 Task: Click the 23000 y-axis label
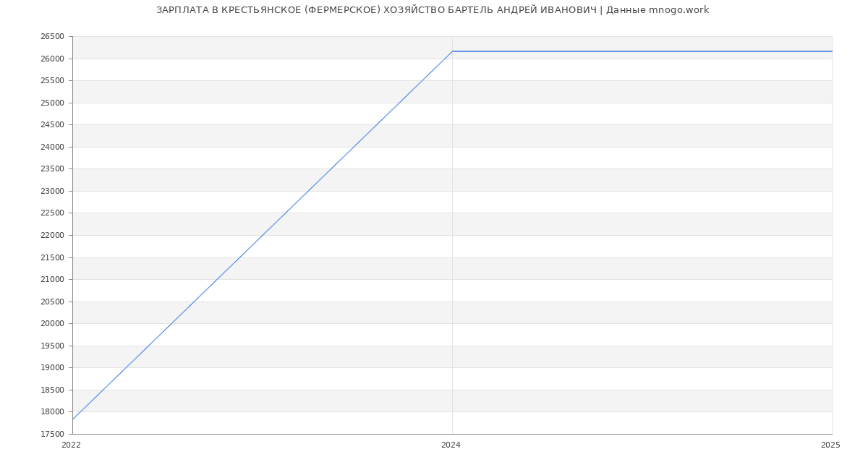pyautogui.click(x=52, y=191)
